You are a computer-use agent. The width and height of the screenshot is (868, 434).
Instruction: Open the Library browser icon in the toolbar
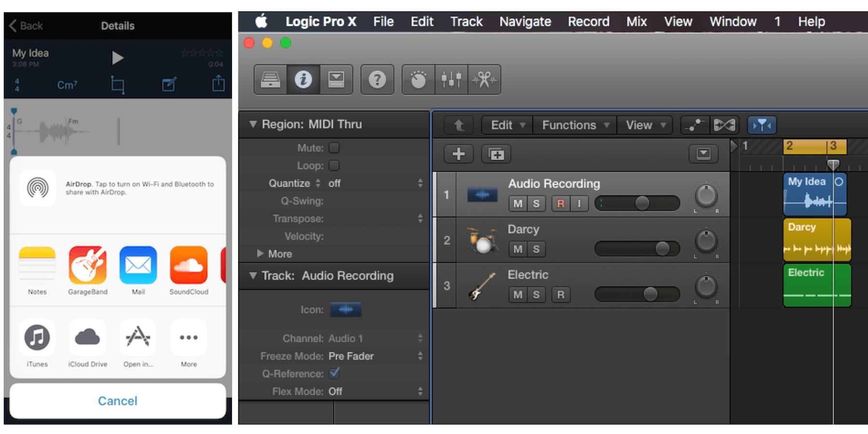[271, 80]
